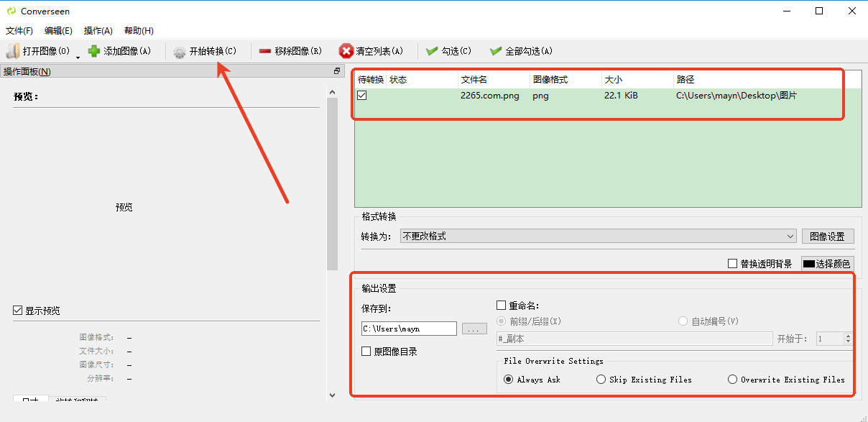
Task: Clear the list with the red X 清空列表 icon
Action: (346, 51)
